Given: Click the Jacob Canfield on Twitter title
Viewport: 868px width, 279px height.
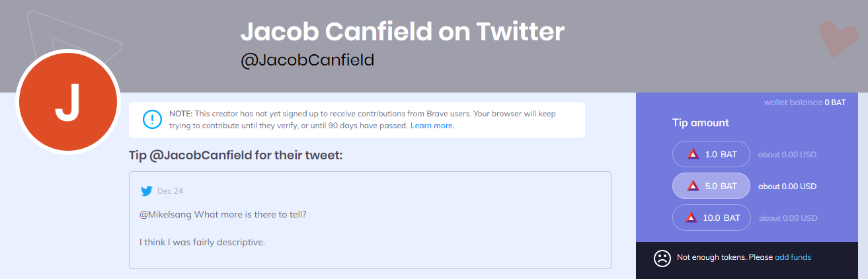Looking at the screenshot, I should (x=403, y=31).
